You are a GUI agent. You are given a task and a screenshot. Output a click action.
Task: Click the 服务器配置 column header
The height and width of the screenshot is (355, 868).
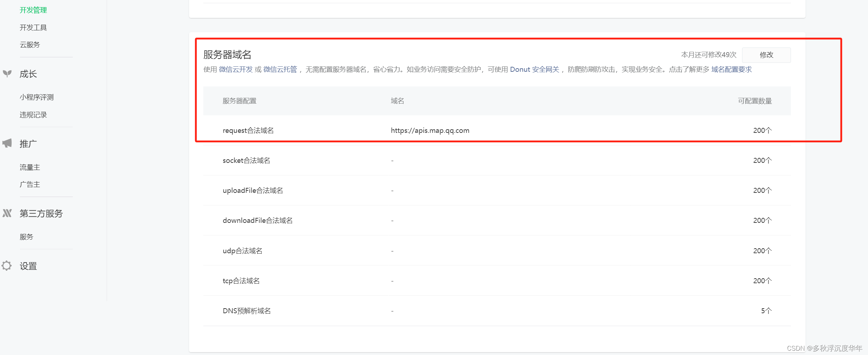point(239,101)
